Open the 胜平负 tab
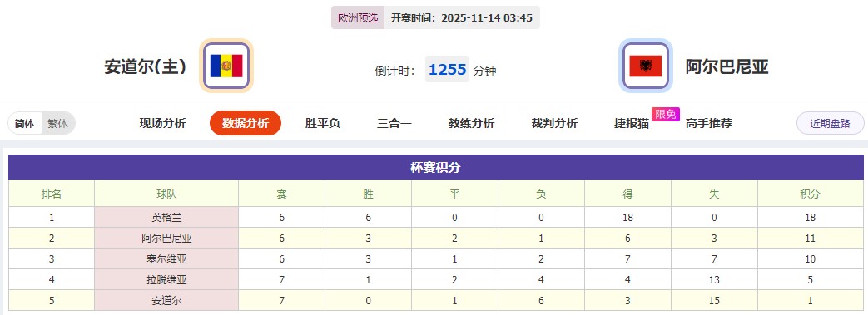Viewport: 868px width, 315px height. (x=323, y=123)
